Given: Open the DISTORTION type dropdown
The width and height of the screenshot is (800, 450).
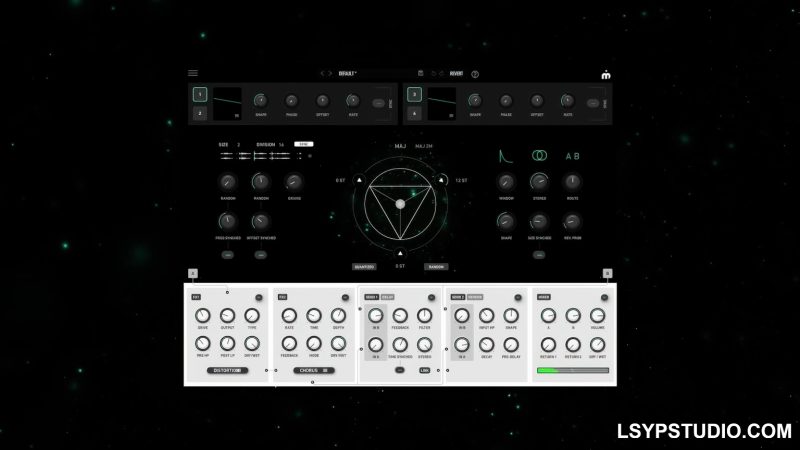Looking at the screenshot, I should click(x=228, y=370).
